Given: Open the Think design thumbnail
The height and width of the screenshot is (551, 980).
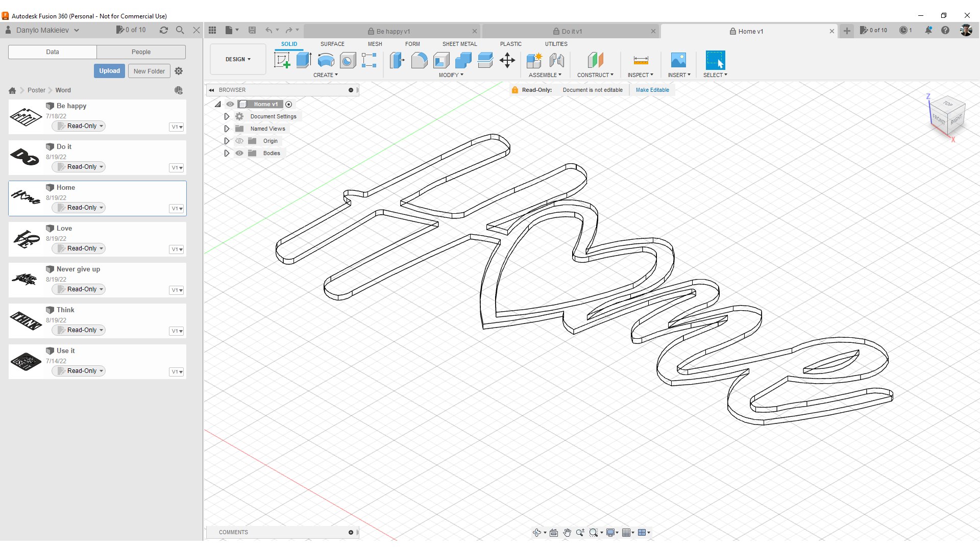Looking at the screenshot, I should click(26, 320).
